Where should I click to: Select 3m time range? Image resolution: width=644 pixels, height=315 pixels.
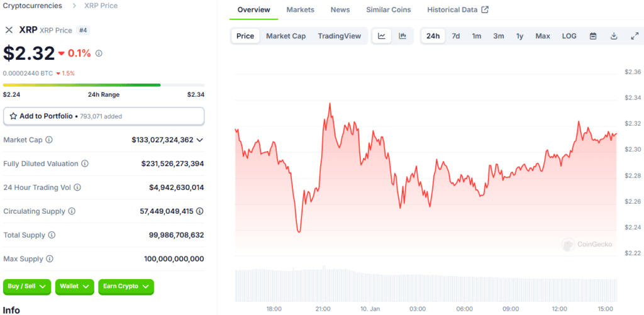[x=499, y=36]
